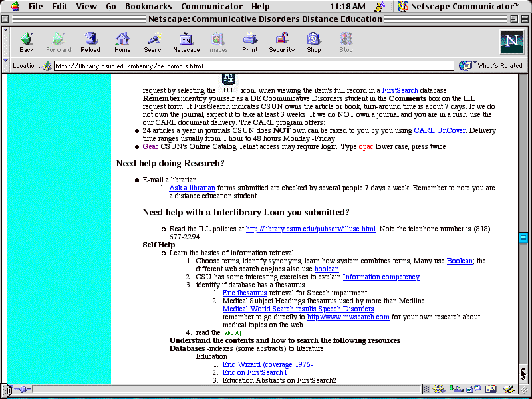Collapse the location toolbar with its tab

(5, 65)
